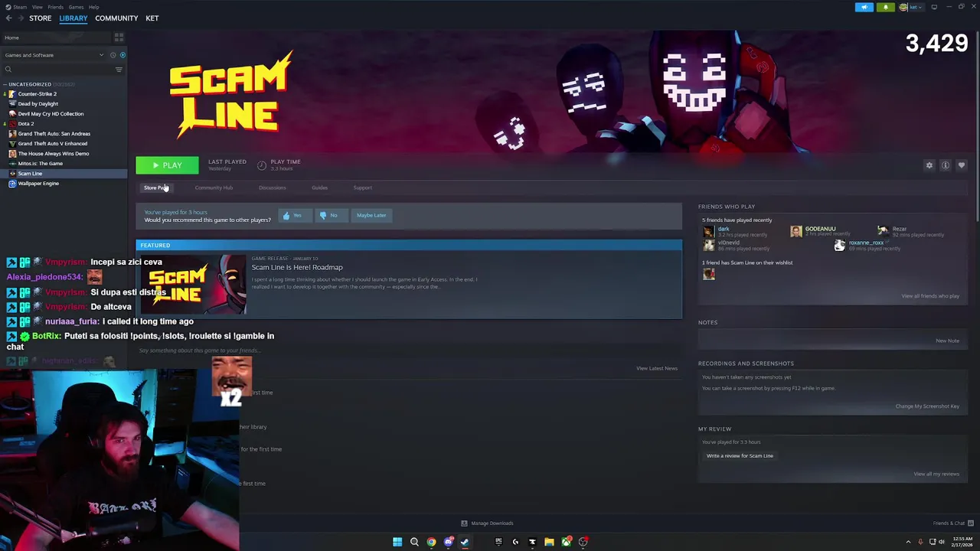Screen dimensions: 980x551
Task: Select Grand Theft Auto: San Andreas
Action: point(54,133)
